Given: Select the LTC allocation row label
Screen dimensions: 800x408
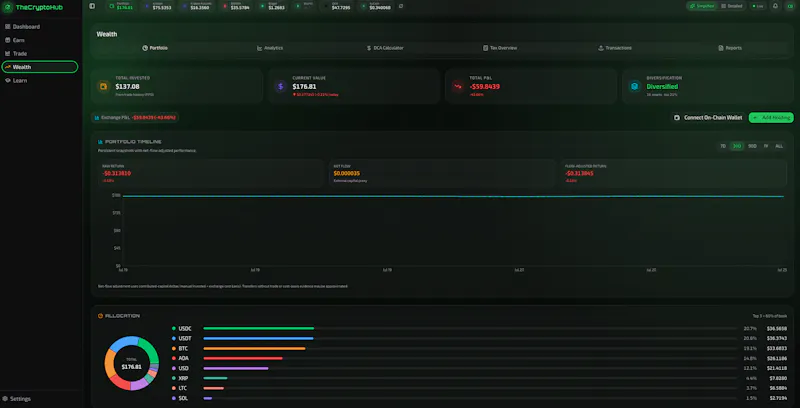Looking at the screenshot, I should pyautogui.click(x=183, y=388).
